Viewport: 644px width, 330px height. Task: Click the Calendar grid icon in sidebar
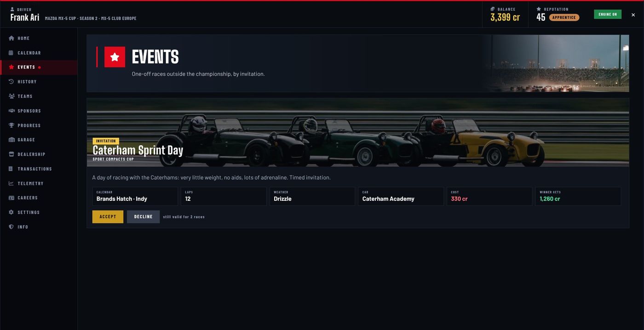(x=11, y=53)
